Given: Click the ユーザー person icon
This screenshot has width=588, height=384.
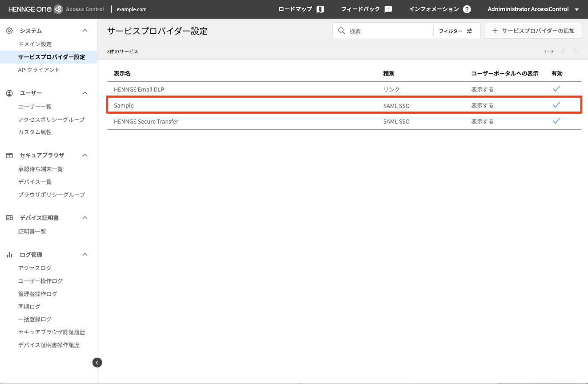Looking at the screenshot, I should click(9, 93).
